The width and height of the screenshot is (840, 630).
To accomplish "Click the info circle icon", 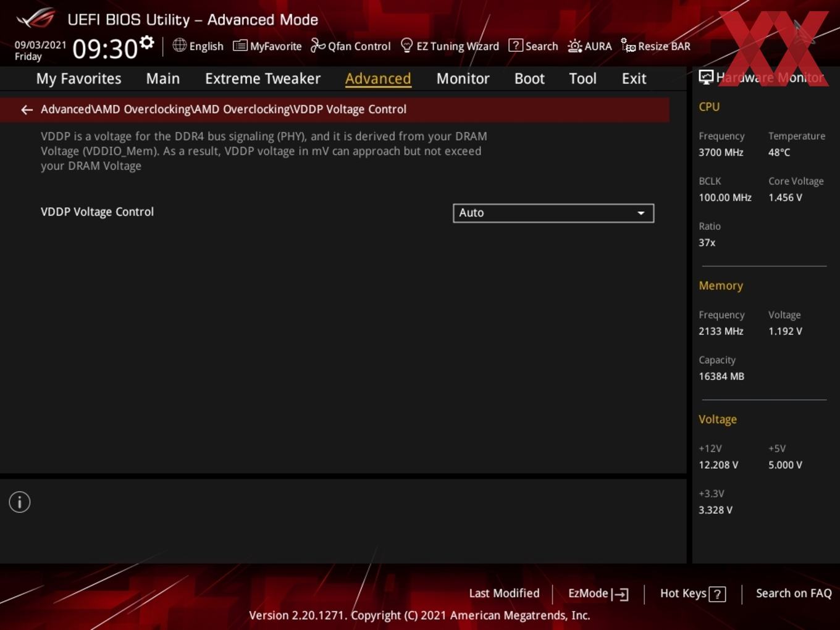I will pyautogui.click(x=20, y=502).
